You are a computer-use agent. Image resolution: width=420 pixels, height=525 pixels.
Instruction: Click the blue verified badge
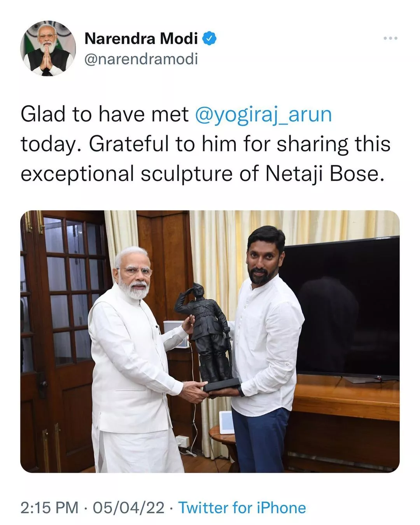coord(210,39)
